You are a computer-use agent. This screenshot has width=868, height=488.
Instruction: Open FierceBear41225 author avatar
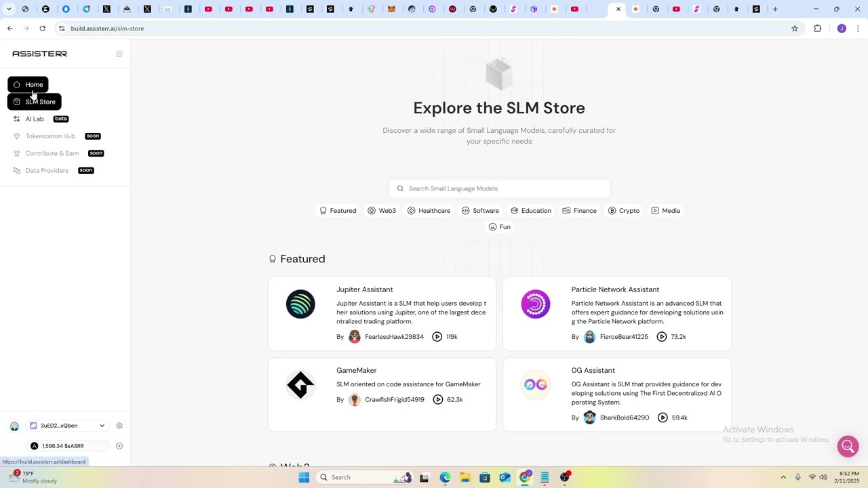(590, 337)
